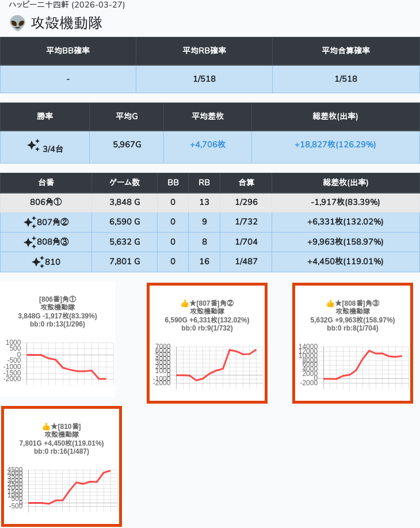Open the 806番 slump graph thumbnail
The height and width of the screenshot is (528, 420).
[58, 362]
